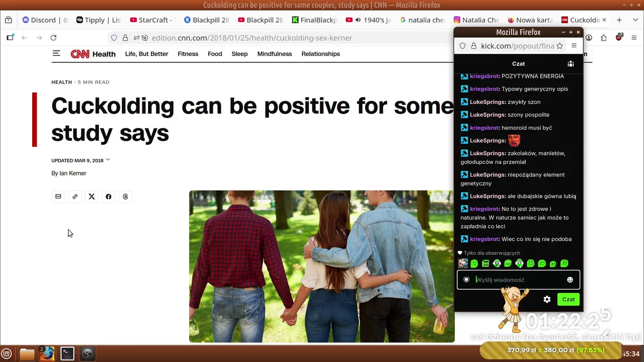Click the emote in LukeSprings' chat message
Viewport: 644px width, 362px height.
tap(514, 140)
